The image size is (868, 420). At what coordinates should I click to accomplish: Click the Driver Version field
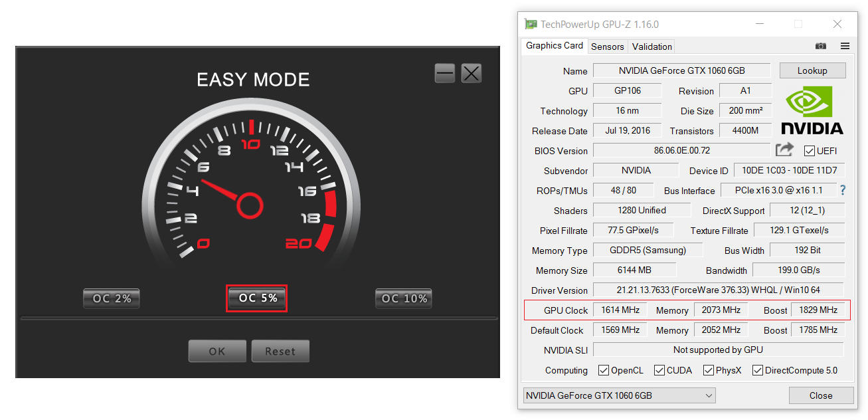point(719,290)
